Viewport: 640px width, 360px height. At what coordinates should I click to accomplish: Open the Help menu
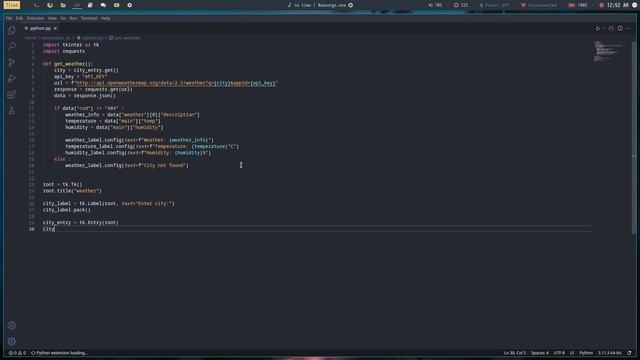(105, 18)
